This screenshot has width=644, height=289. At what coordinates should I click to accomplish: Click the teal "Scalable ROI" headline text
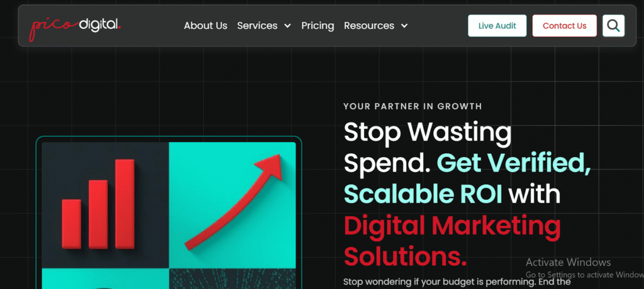423,194
